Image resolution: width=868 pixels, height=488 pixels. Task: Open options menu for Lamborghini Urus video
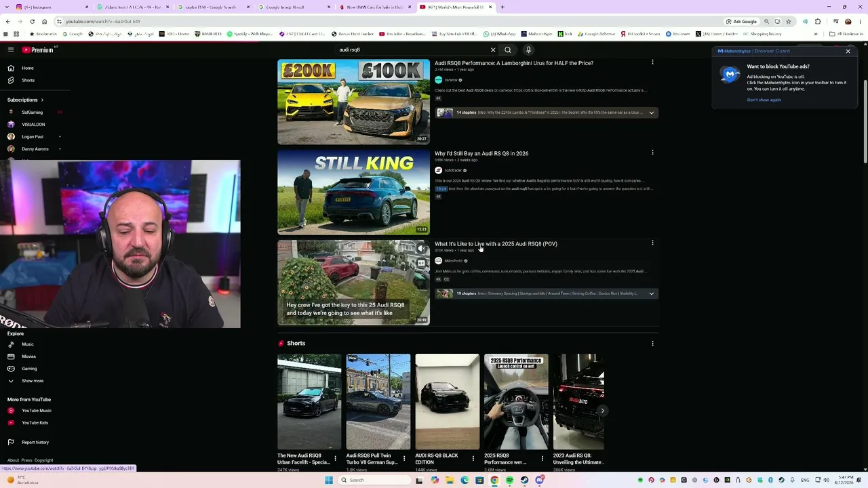pos(652,62)
